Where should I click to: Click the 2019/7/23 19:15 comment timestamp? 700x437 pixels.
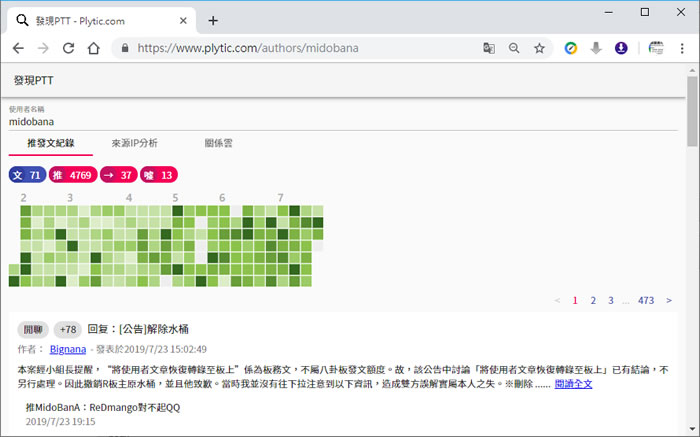coord(61,421)
